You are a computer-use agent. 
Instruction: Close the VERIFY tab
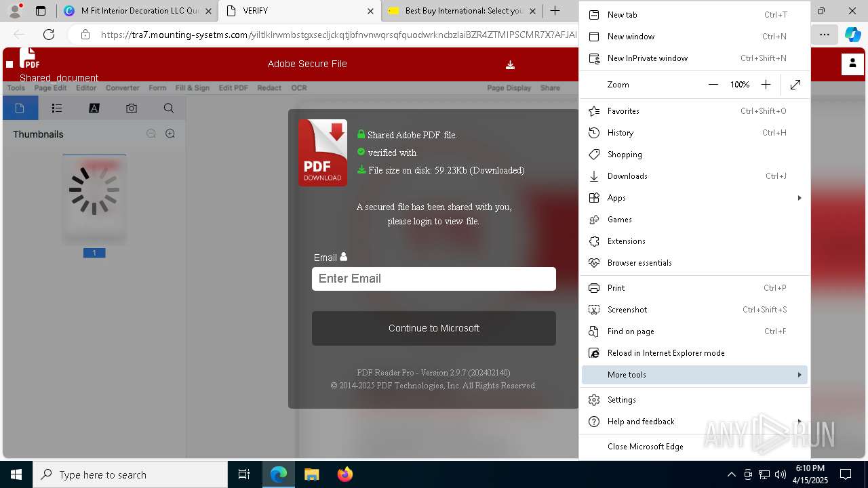(x=370, y=11)
